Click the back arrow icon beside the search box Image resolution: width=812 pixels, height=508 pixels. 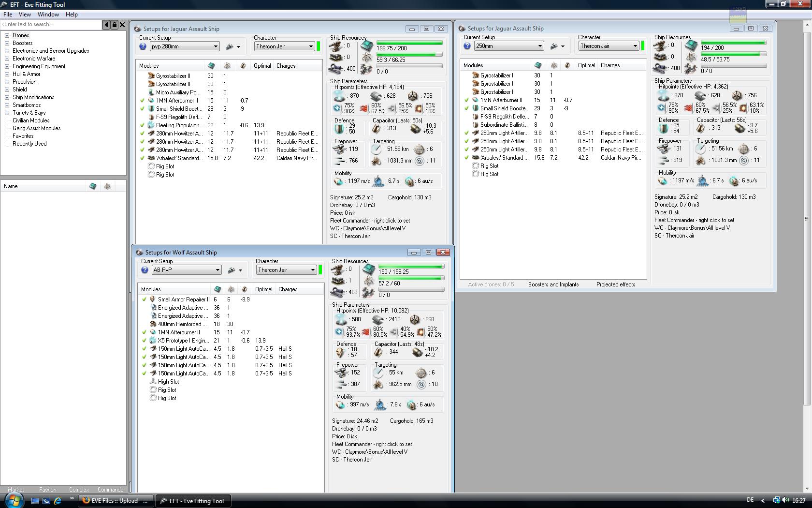(x=106, y=25)
